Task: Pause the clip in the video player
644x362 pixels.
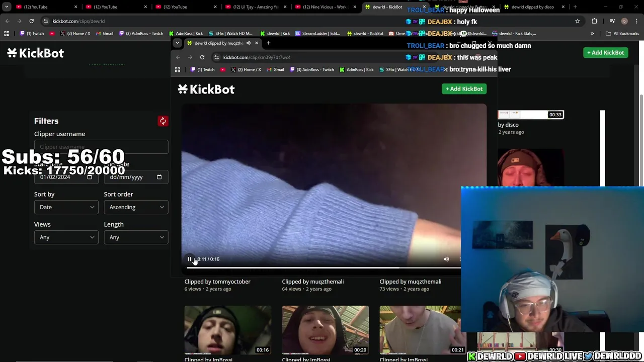Action: 189,259
